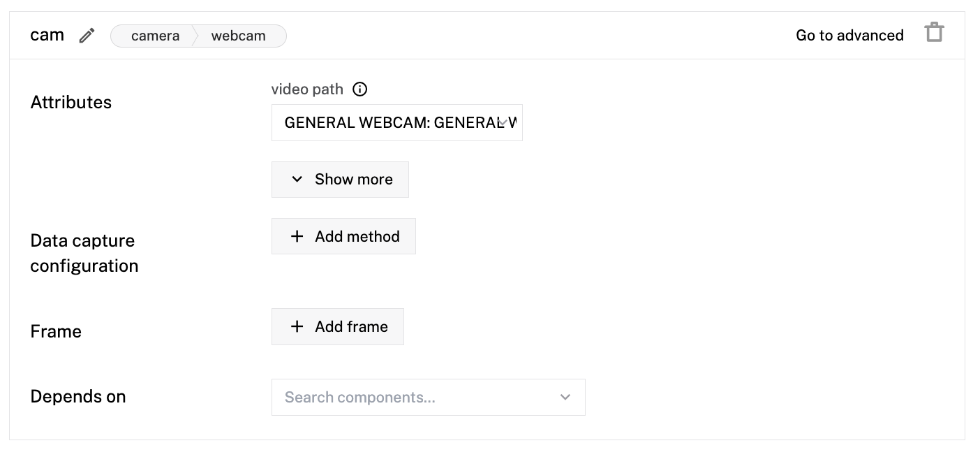Click the pencil icon to rename cam

coord(86,35)
